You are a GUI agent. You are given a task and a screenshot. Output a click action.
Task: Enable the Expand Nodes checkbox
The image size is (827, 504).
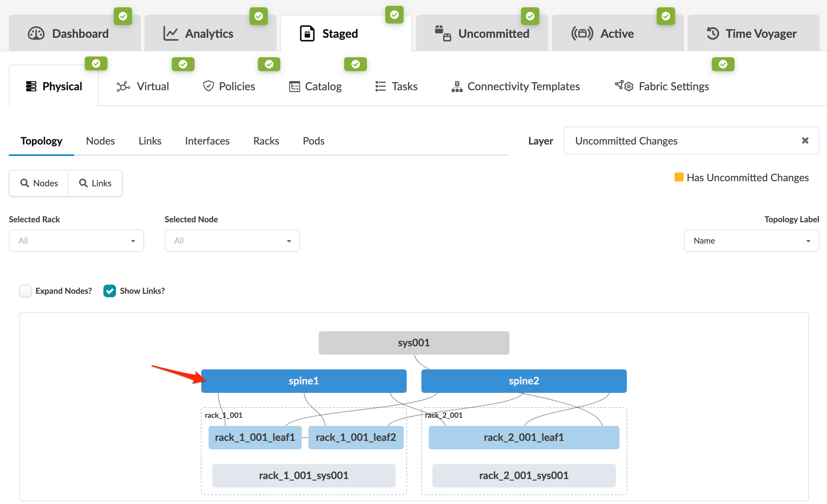pos(25,291)
